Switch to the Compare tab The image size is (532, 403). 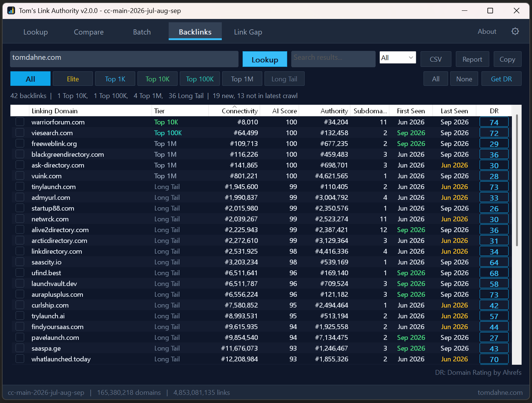[89, 32]
